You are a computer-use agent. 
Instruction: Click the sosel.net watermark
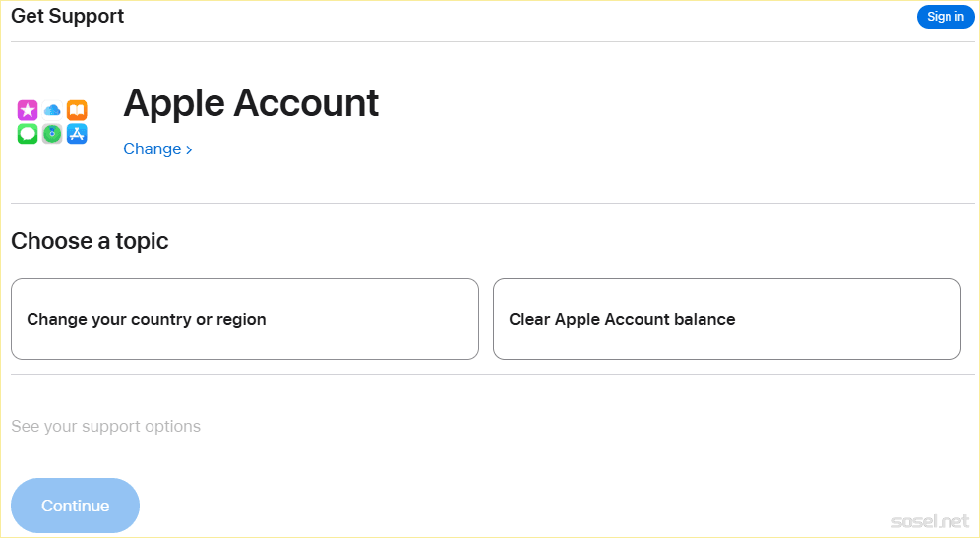coord(929,519)
